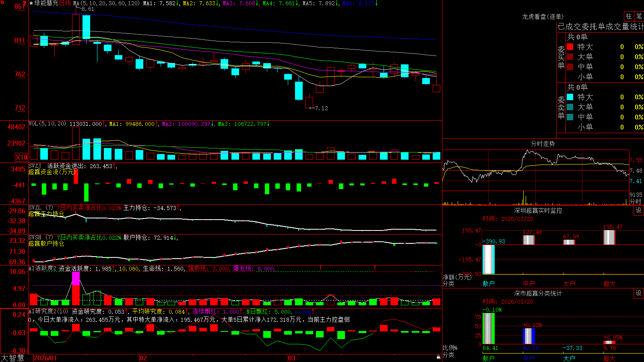Viewport: 644px width, 362px height.
Task: Click the -37.33 大户 percentage value
Action: point(572,348)
